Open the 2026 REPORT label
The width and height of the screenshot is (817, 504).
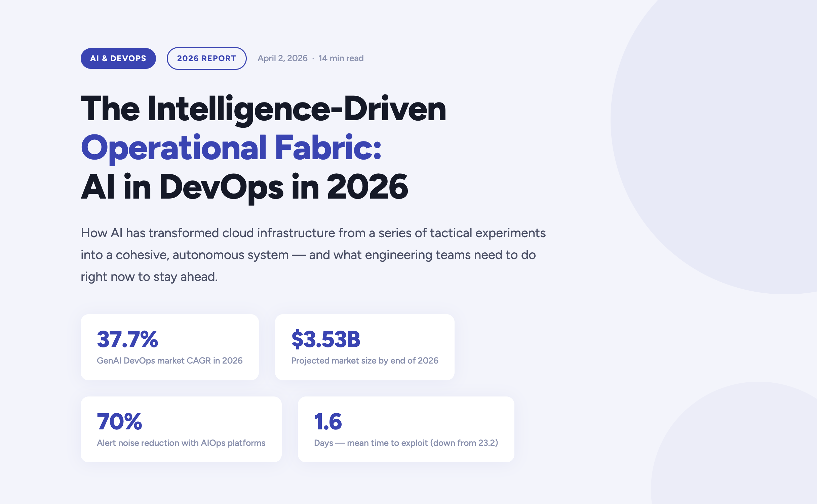206,58
